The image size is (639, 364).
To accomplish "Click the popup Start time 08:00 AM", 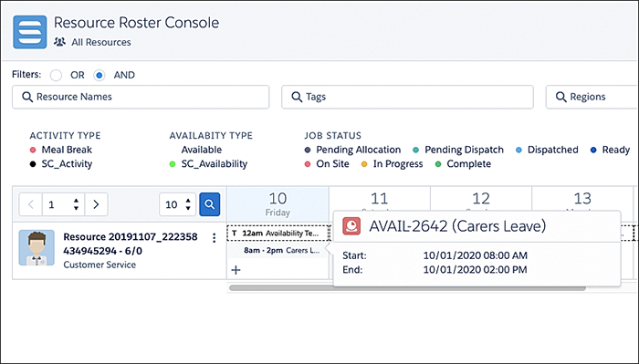I will point(476,255).
